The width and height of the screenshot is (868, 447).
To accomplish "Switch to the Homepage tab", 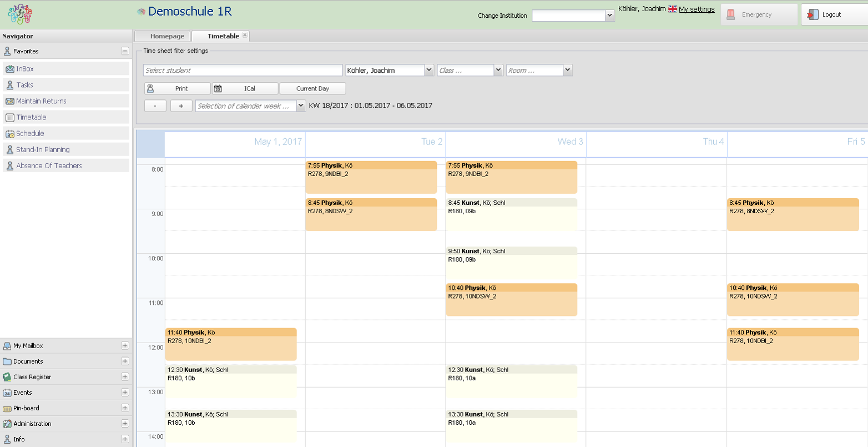I will coord(166,36).
